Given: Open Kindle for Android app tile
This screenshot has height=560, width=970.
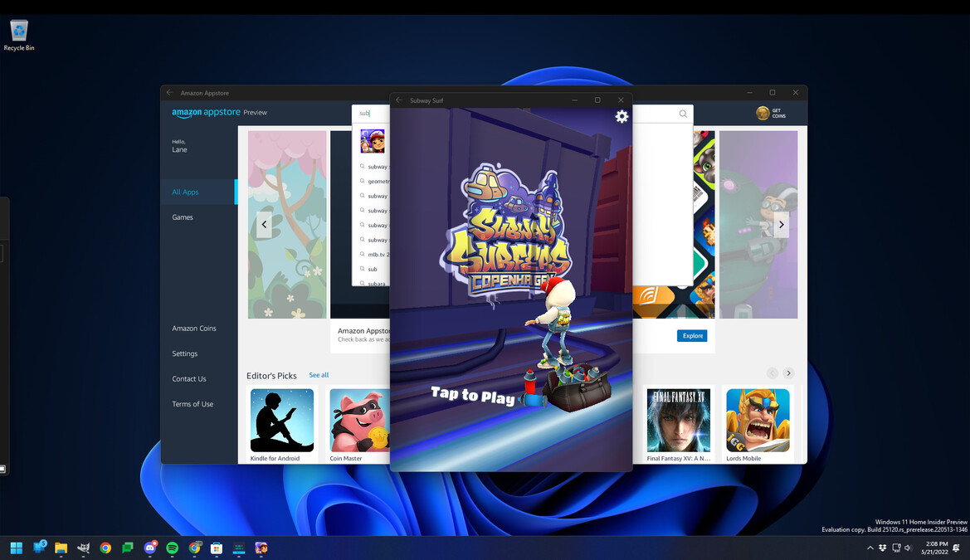Looking at the screenshot, I should point(282,425).
